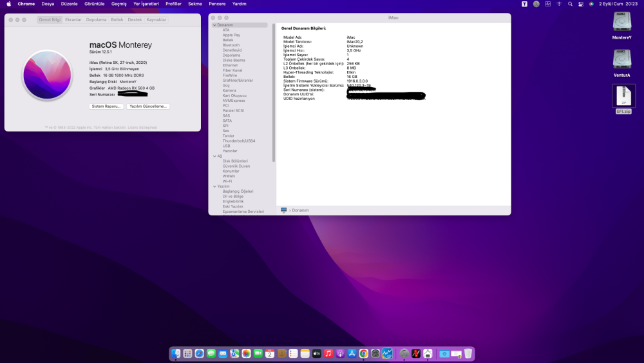Open the Apple menu

[8, 4]
